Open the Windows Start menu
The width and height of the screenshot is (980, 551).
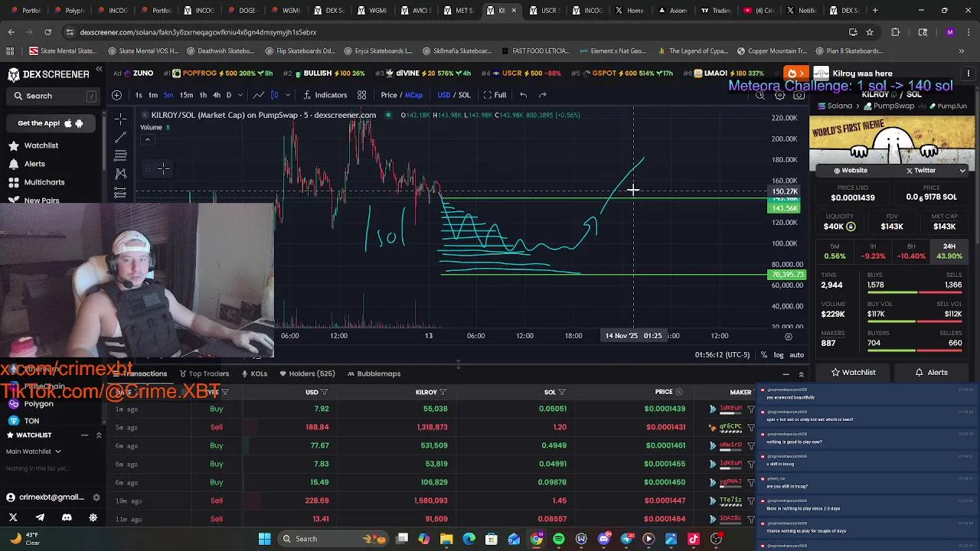tap(264, 539)
